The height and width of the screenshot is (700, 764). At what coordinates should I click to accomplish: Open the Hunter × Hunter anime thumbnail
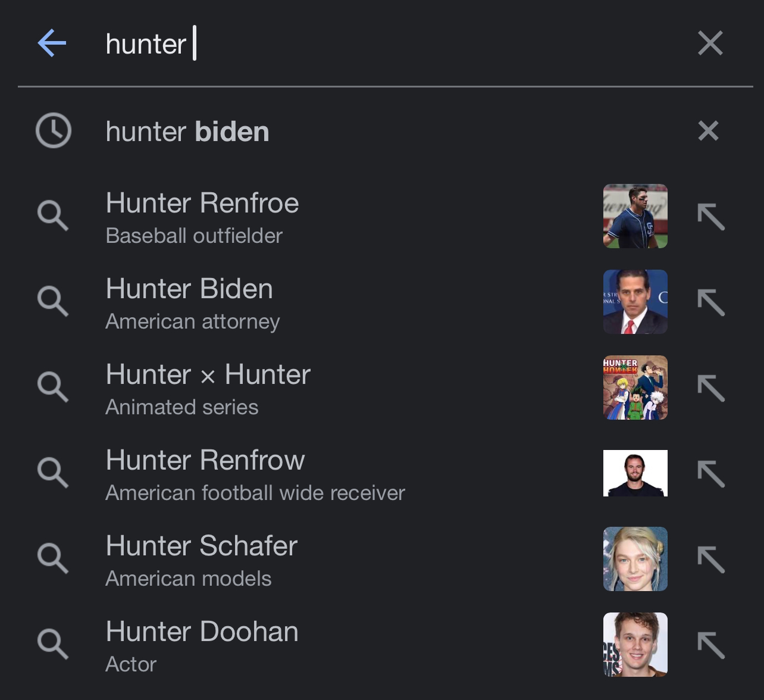[x=635, y=387]
